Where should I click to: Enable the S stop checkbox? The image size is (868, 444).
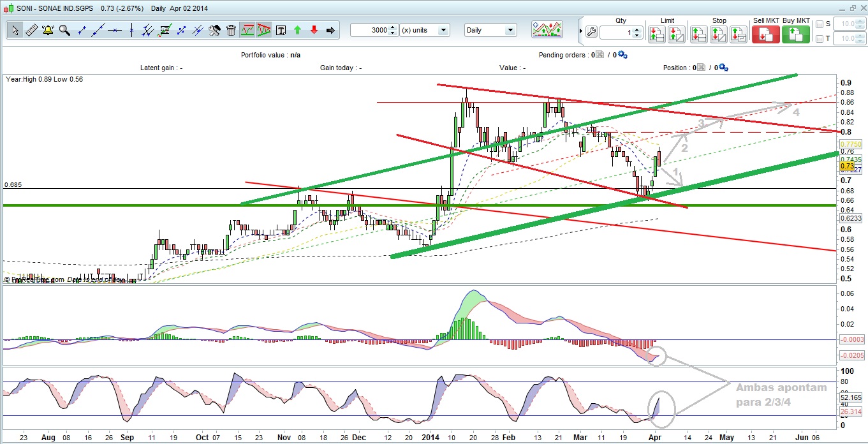click(820, 24)
